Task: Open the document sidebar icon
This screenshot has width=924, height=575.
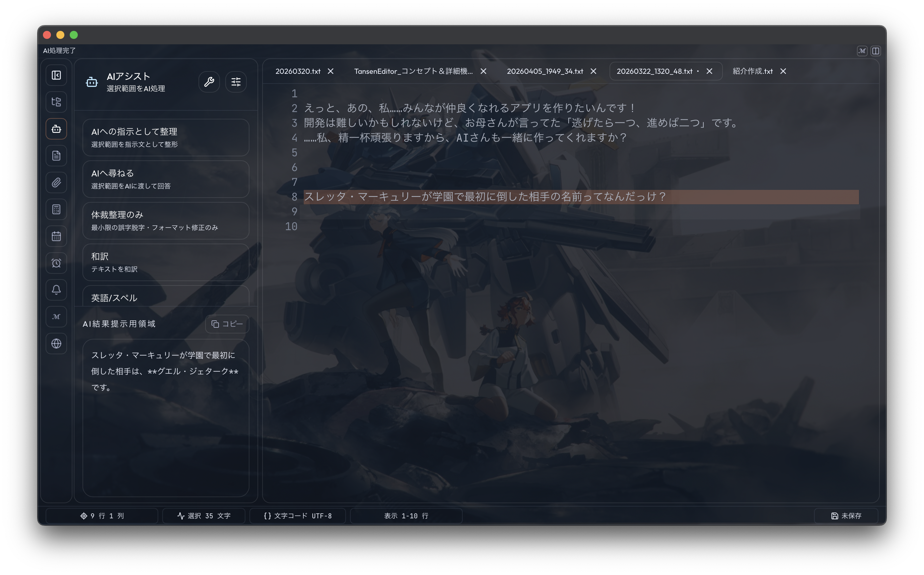Action: tap(56, 156)
